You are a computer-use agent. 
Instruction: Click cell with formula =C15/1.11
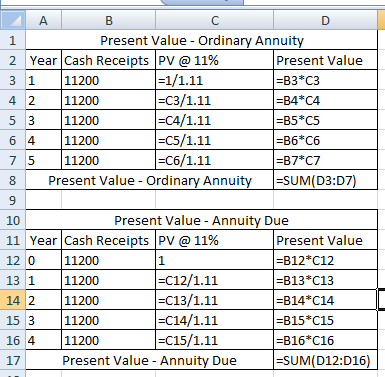click(x=215, y=340)
